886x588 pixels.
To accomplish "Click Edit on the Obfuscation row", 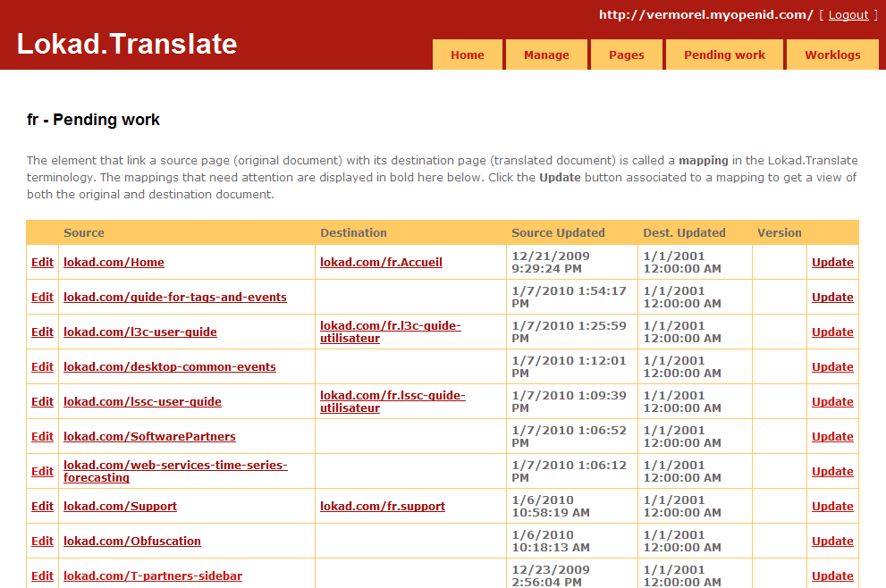I will (42, 542).
